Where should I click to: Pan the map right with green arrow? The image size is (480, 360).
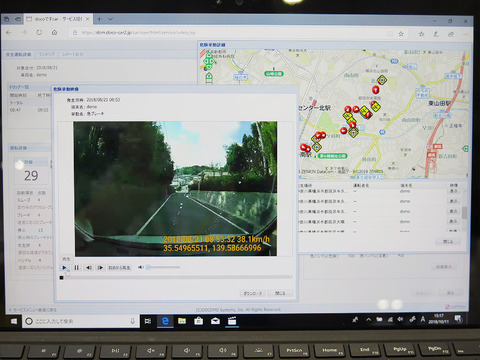(x=212, y=61)
